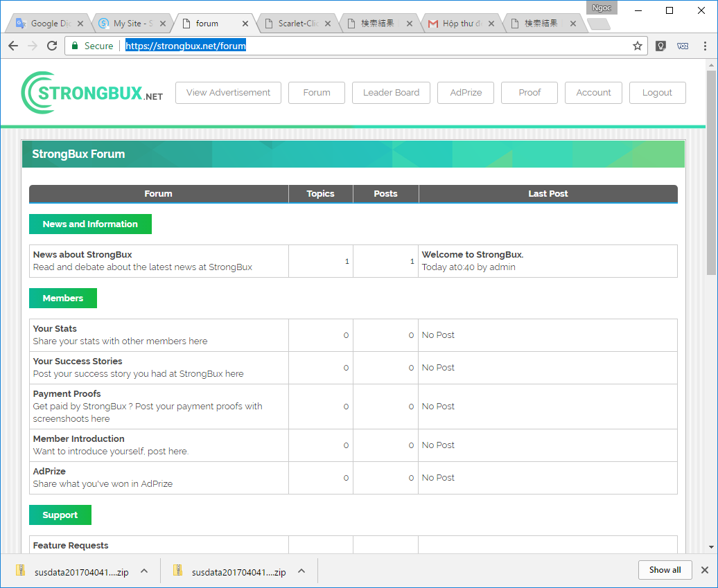Click the Forum nav button

click(317, 92)
